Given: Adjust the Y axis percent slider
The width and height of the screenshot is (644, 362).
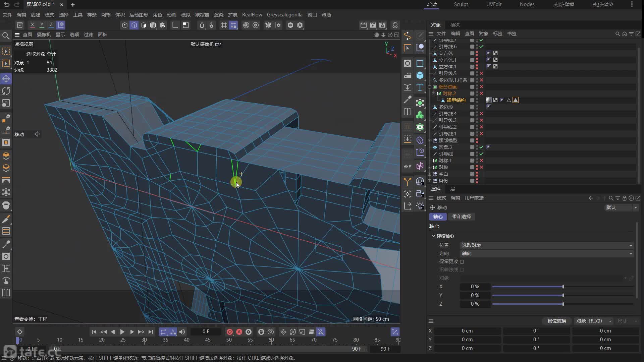Looking at the screenshot, I should click(x=563, y=295).
